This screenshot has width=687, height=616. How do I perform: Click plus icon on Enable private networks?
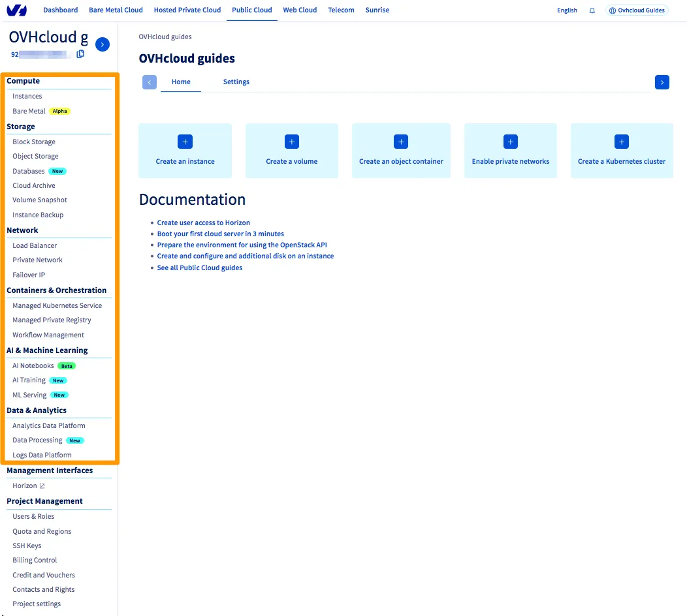pos(511,142)
